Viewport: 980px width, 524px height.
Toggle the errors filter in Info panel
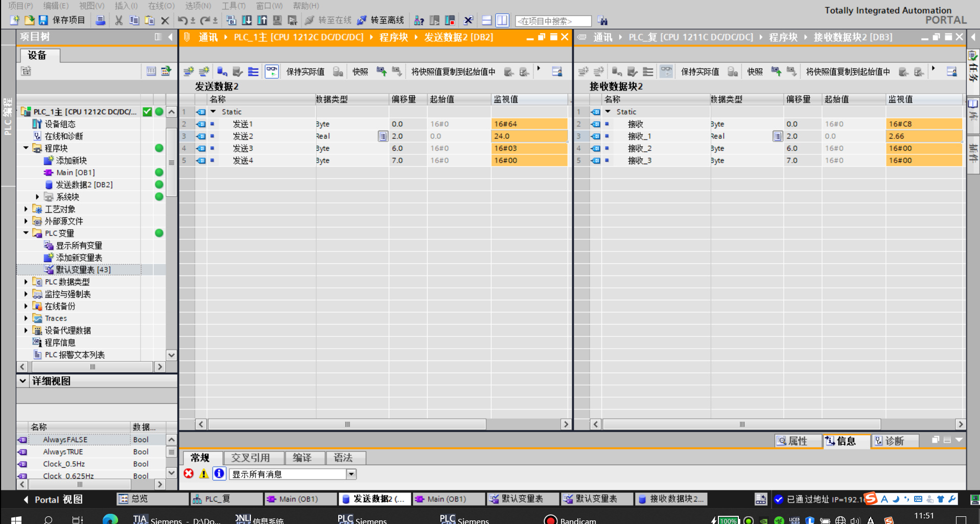pyautogui.click(x=189, y=473)
